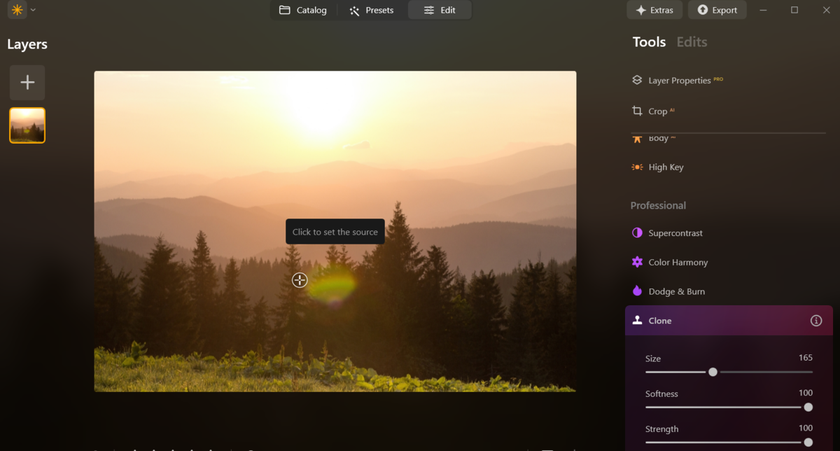Expand the dropdown arrow beside the logo
Image resolution: width=840 pixels, height=451 pixels.
click(x=33, y=10)
